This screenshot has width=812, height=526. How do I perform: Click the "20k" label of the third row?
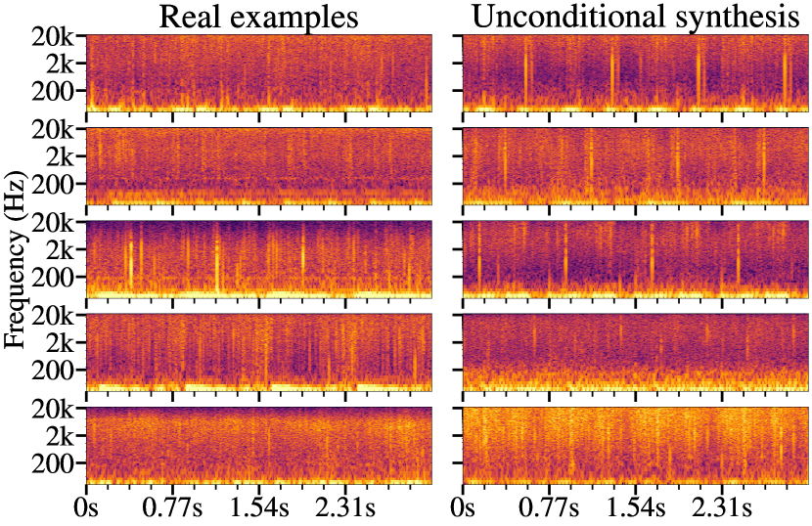[x=54, y=224]
